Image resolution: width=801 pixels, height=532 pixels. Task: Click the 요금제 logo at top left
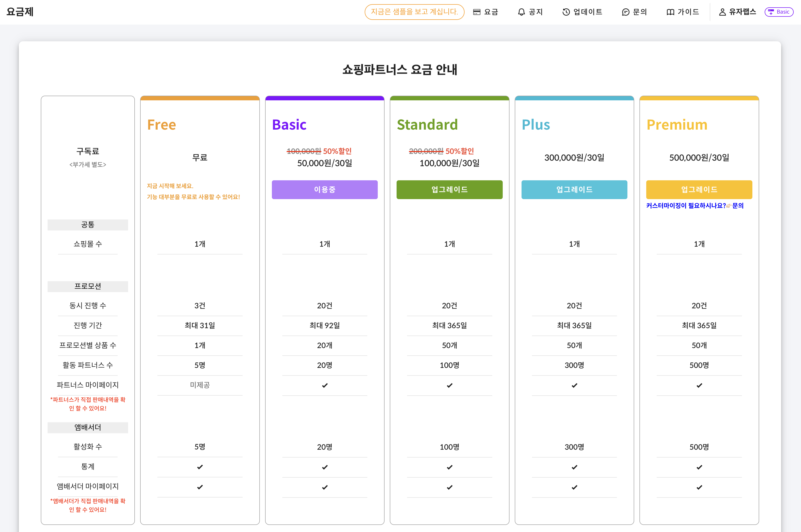coord(20,11)
